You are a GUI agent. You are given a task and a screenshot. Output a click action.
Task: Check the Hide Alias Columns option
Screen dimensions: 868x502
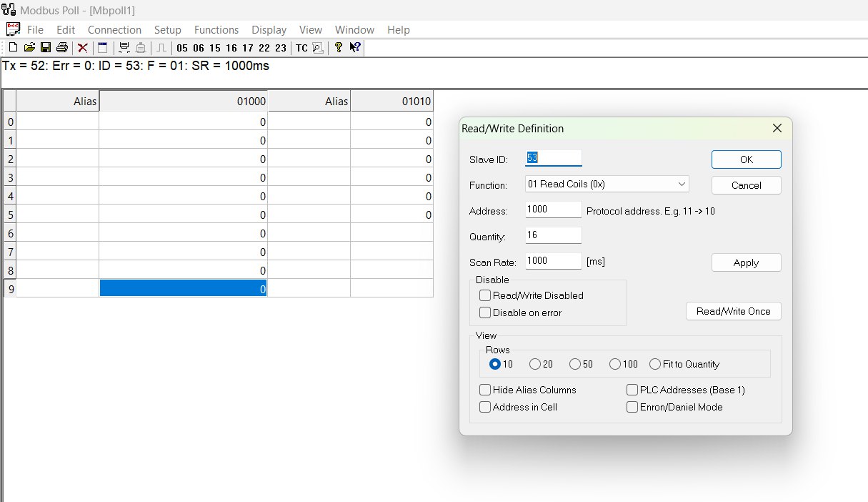(x=486, y=390)
